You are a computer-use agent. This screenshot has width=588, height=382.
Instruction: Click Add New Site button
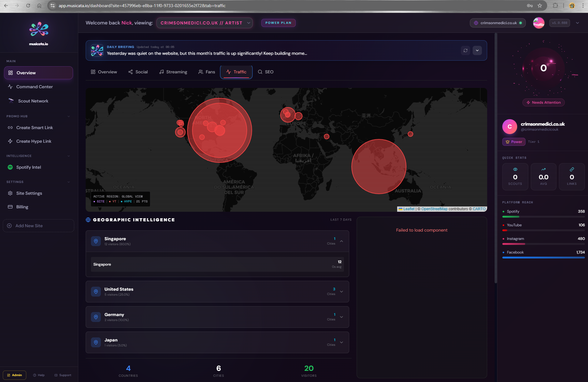point(38,226)
